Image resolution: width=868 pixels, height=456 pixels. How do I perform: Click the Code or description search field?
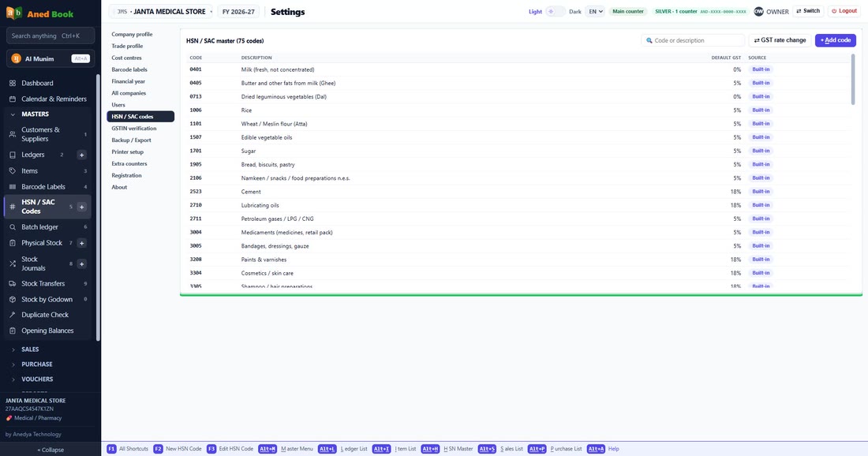click(x=693, y=40)
